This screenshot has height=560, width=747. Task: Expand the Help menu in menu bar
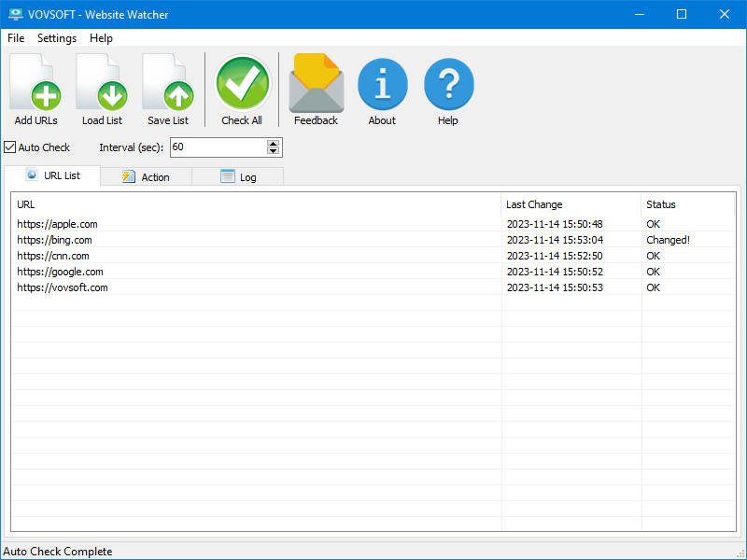(101, 38)
